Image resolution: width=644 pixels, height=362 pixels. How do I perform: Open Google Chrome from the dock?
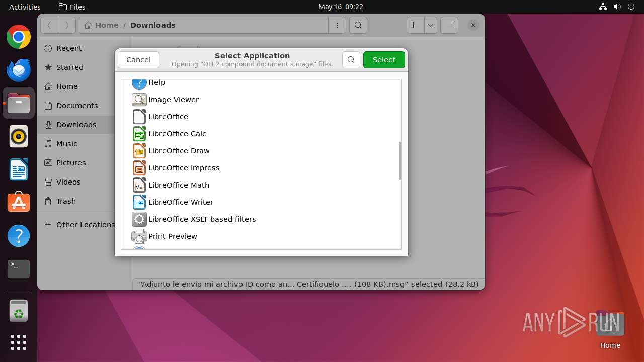pyautogui.click(x=19, y=37)
